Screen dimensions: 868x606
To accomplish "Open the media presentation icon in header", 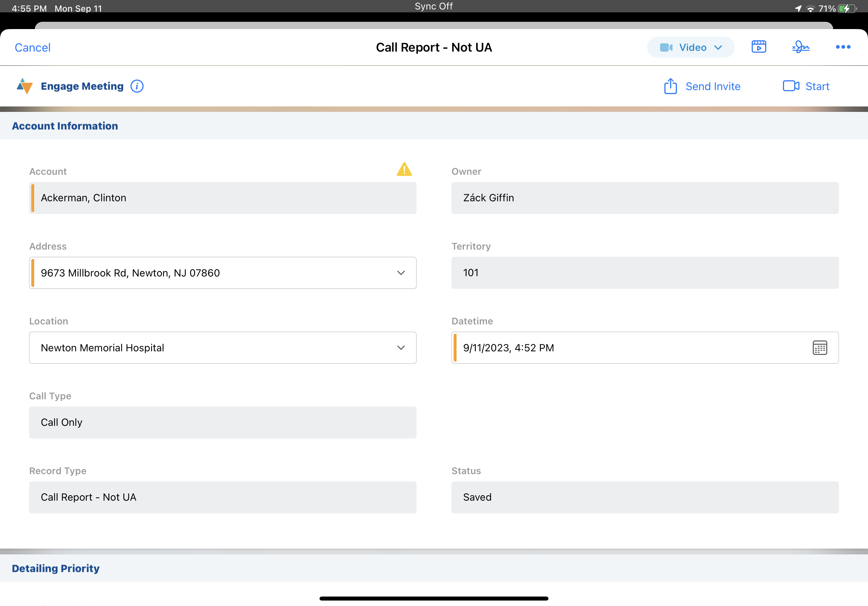I will 758,47.
